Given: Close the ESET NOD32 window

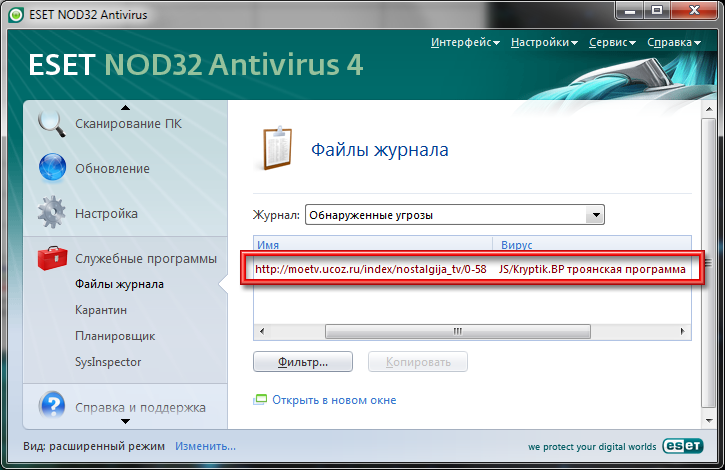Looking at the screenshot, I should coord(694,10).
